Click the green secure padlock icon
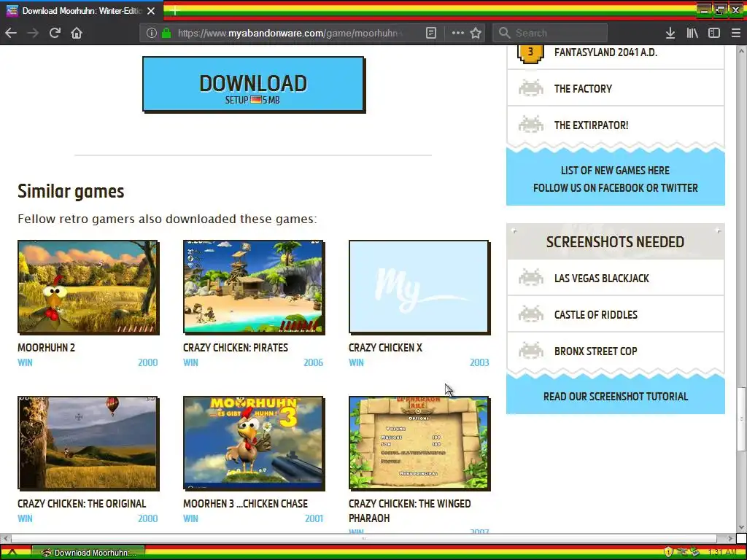This screenshot has height=560, width=747. click(166, 33)
